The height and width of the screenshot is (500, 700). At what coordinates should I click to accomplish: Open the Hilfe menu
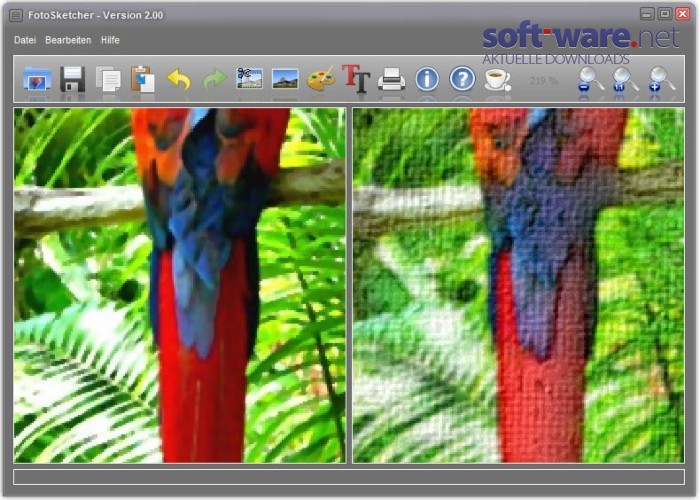coord(110,40)
